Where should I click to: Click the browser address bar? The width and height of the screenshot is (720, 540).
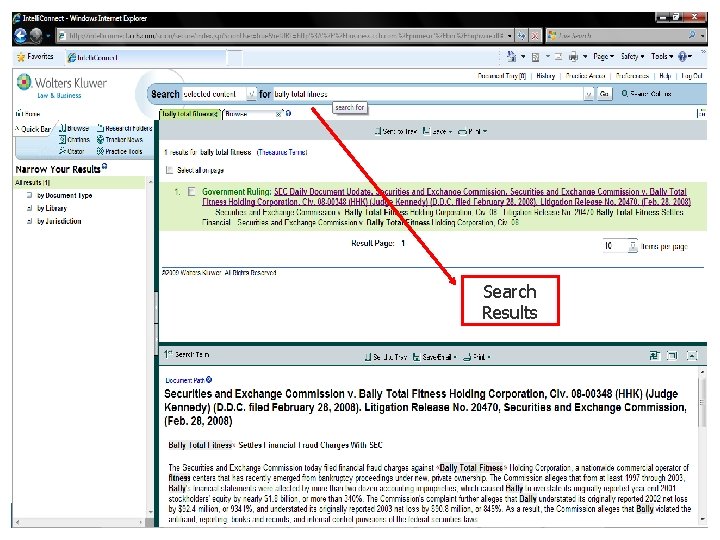285,35
